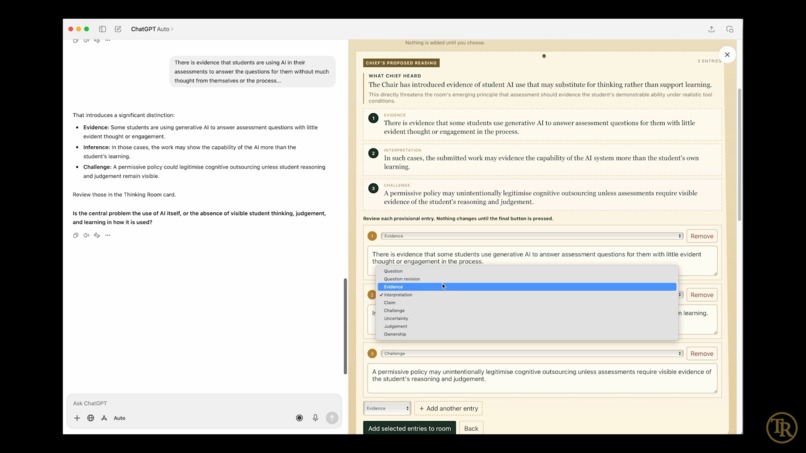Edit the first entry's evidence text area
This screenshot has height=453, width=806.
[x=542, y=261]
